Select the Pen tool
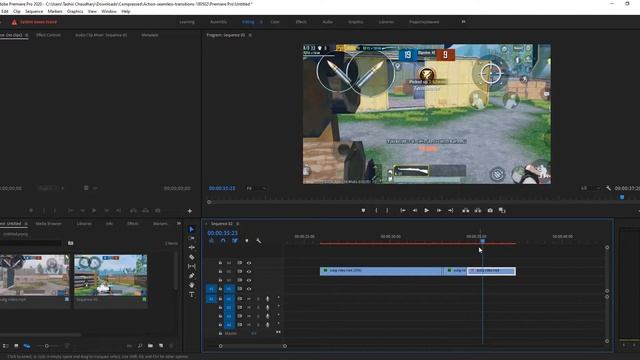Viewport: 640px width, 360px height. 191,276
